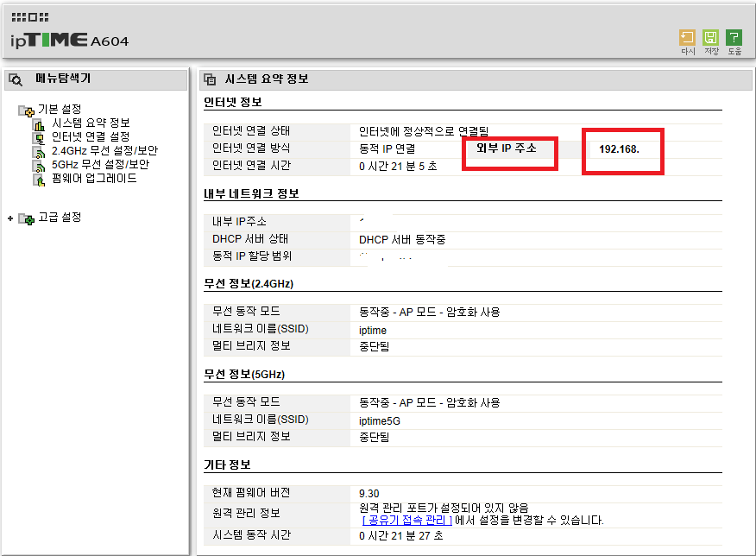Click the 무선 정보(5GHz) section heading

pos(244,374)
